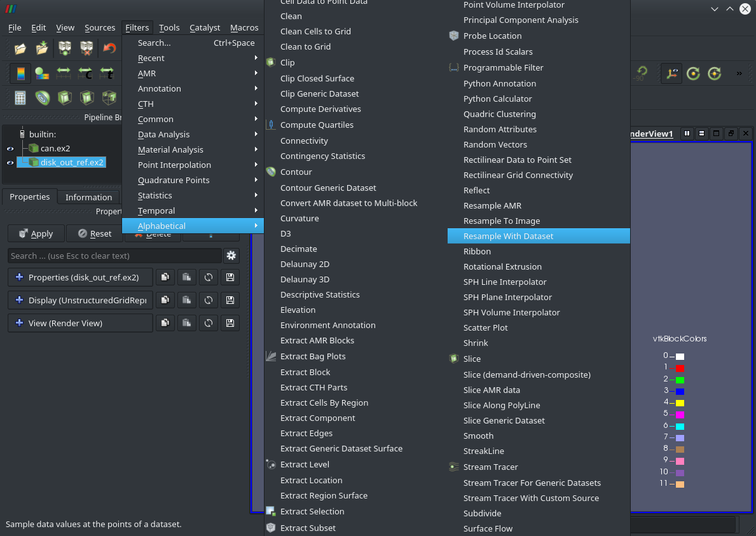Click the Calculator filter toolbar icon

tap(20, 98)
